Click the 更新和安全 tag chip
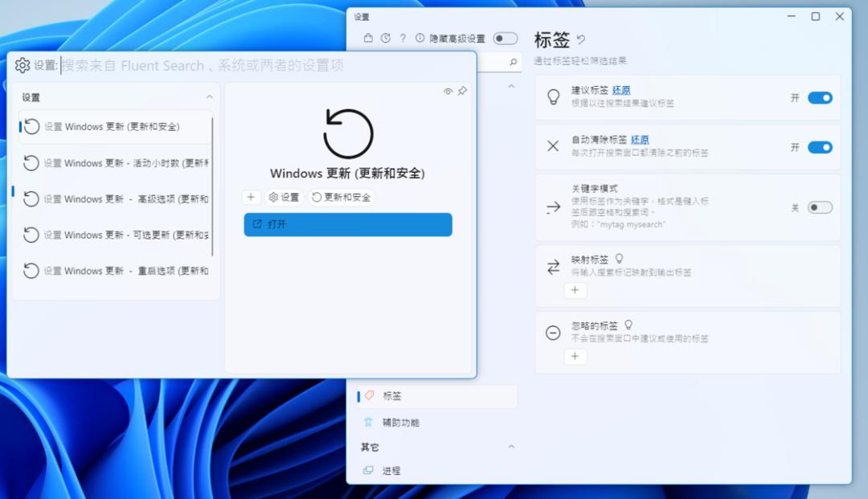Image resolution: width=868 pixels, height=499 pixels. pos(342,198)
